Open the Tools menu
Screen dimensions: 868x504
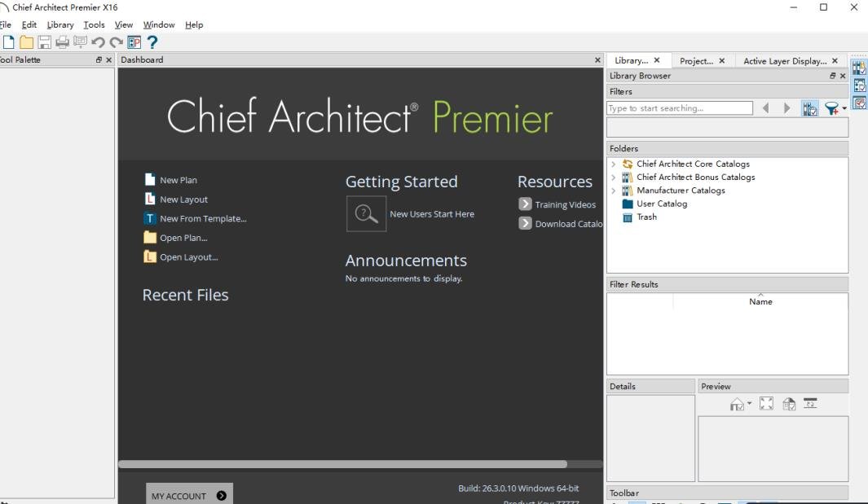pyautogui.click(x=94, y=25)
